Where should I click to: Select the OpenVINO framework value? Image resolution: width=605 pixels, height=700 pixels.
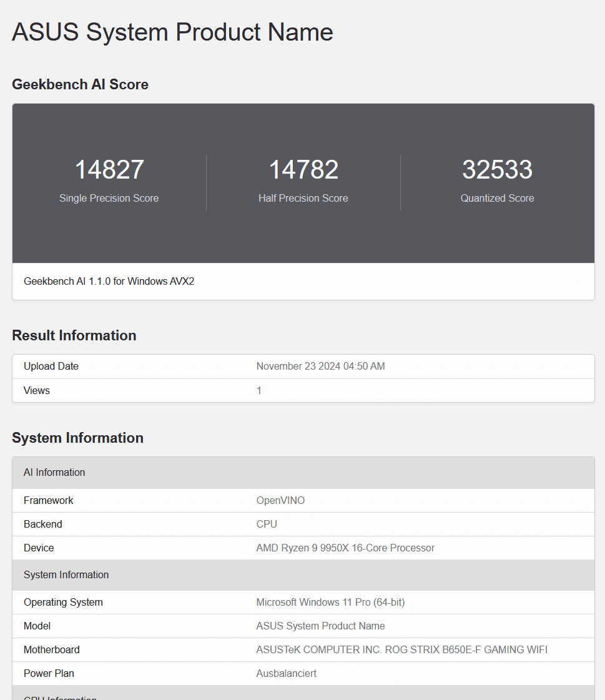coord(280,500)
